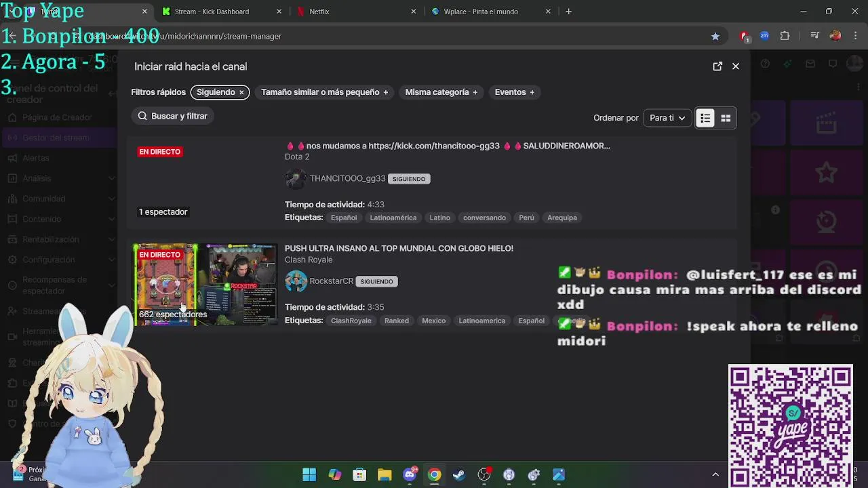The width and height of the screenshot is (868, 488).
Task: Open OBS Studio taskbar icon
Action: 484,474
